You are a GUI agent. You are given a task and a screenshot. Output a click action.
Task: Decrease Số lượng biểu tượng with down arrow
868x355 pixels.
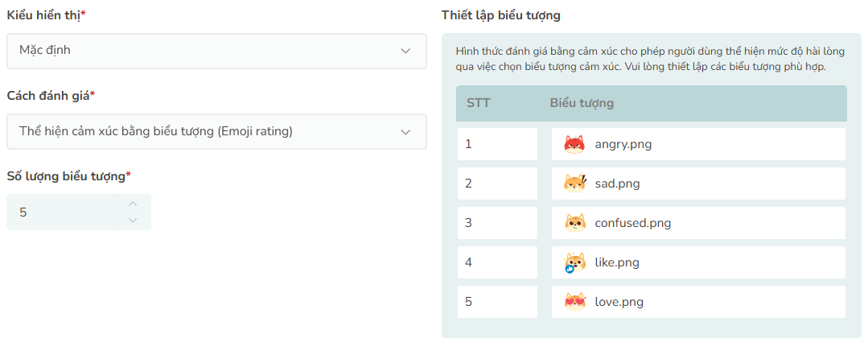tap(134, 221)
